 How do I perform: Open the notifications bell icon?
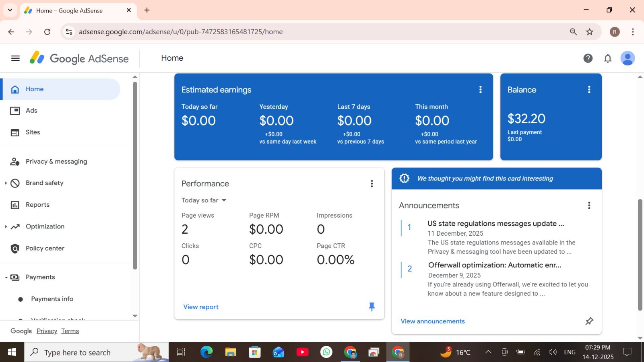pos(607,58)
